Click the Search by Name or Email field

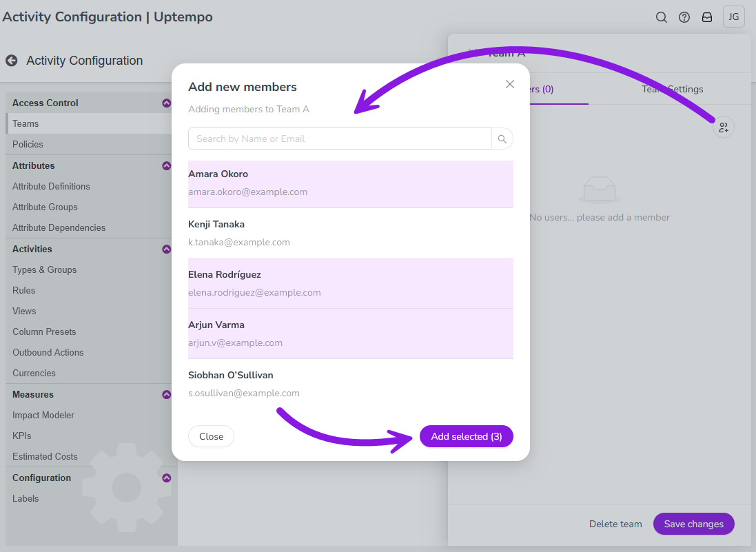[x=340, y=139]
